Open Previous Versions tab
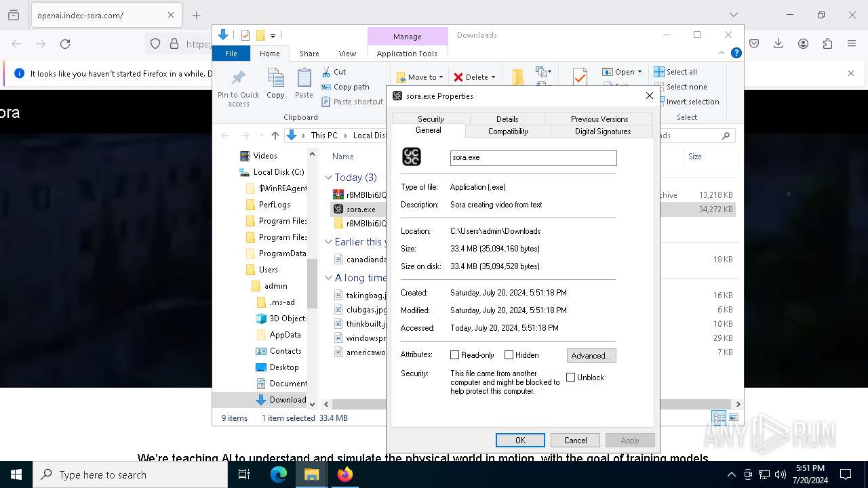Viewport: 868px width, 488px height. (x=599, y=119)
